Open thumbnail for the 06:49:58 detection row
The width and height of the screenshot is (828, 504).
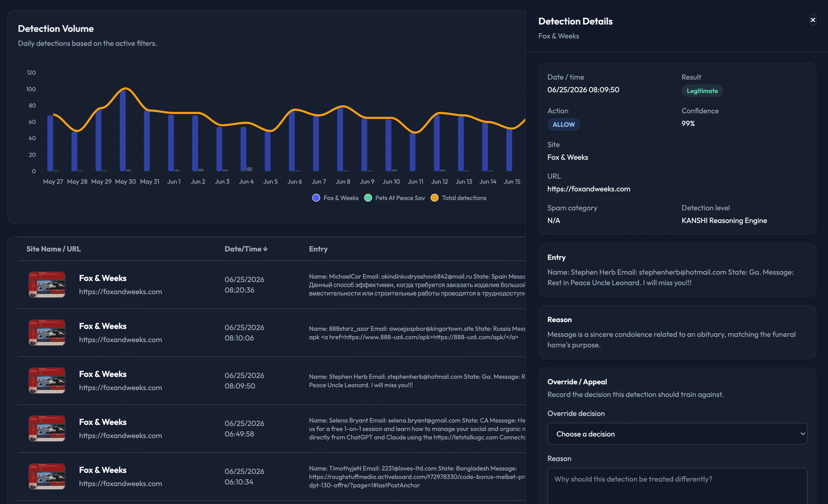pyautogui.click(x=47, y=428)
